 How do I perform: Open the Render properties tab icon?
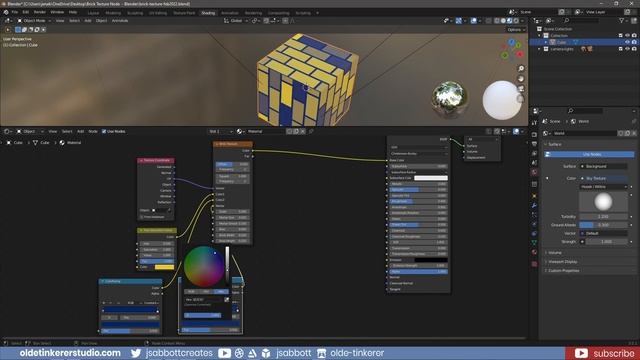534,134
